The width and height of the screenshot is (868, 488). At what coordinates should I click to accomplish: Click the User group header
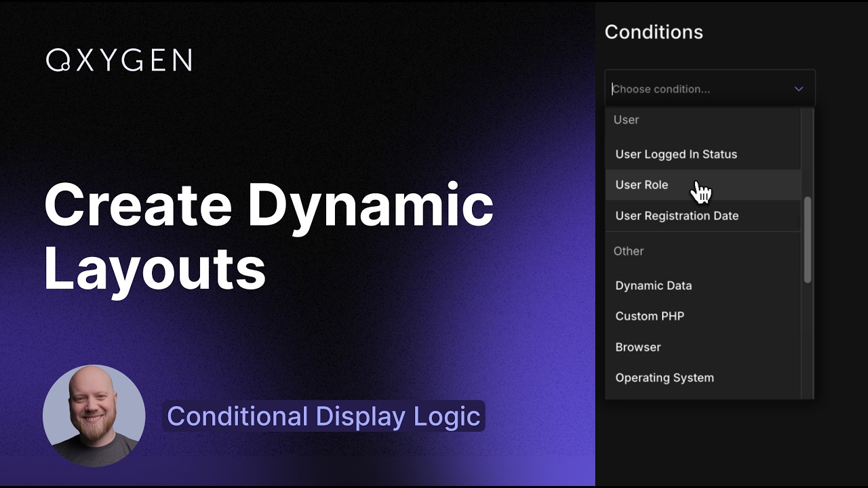(626, 119)
